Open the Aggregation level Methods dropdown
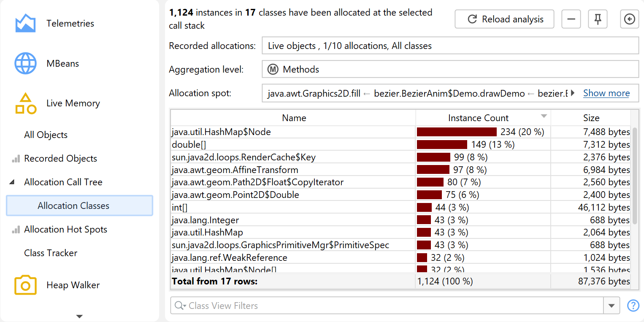 tap(450, 70)
